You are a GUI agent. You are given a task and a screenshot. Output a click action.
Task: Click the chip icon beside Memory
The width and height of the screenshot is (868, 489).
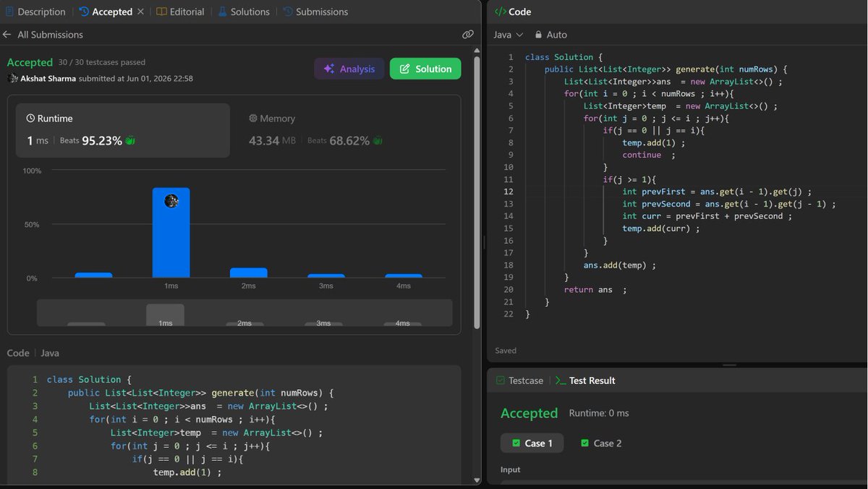[x=253, y=118]
